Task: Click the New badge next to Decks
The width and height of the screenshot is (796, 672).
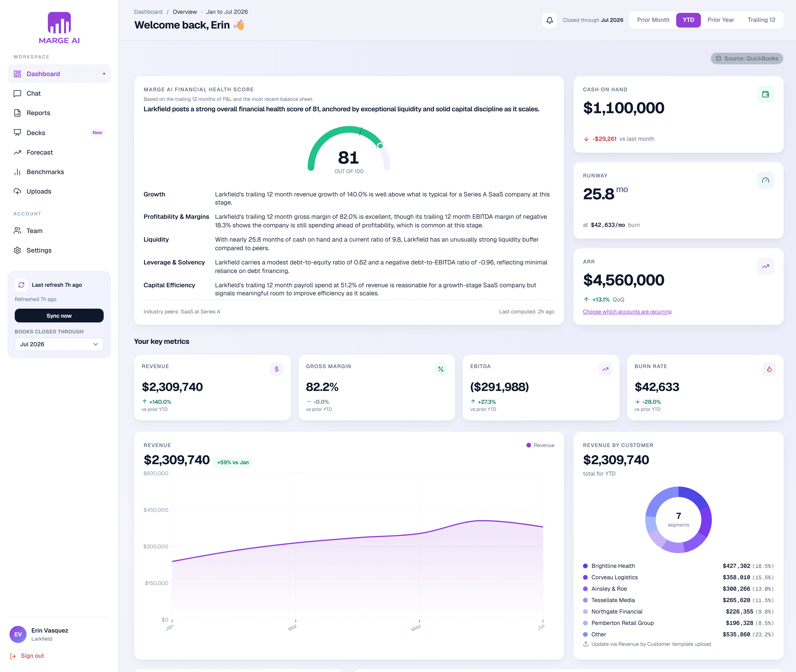Action: tap(97, 133)
